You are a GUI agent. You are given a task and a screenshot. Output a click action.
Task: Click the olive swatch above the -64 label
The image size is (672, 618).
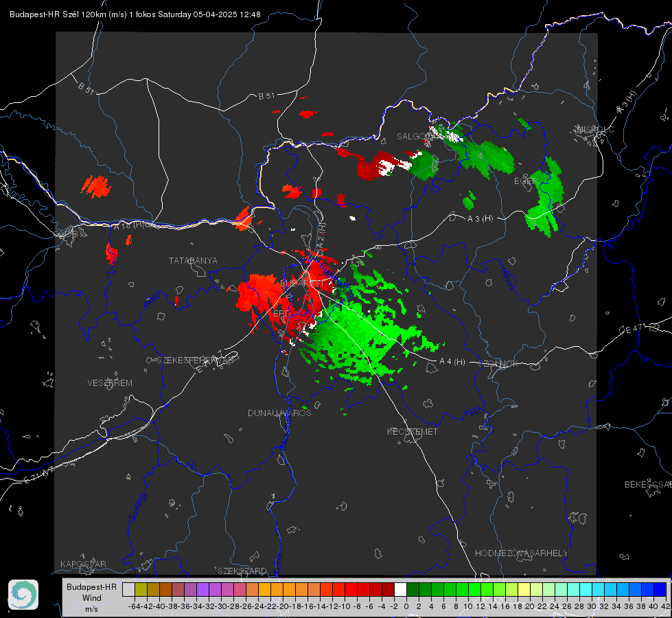click(x=141, y=589)
